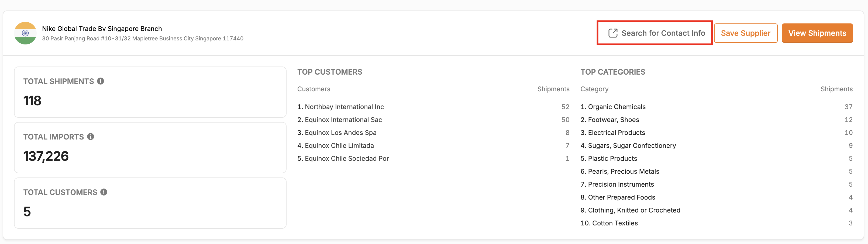Save this supplier

coord(745,33)
